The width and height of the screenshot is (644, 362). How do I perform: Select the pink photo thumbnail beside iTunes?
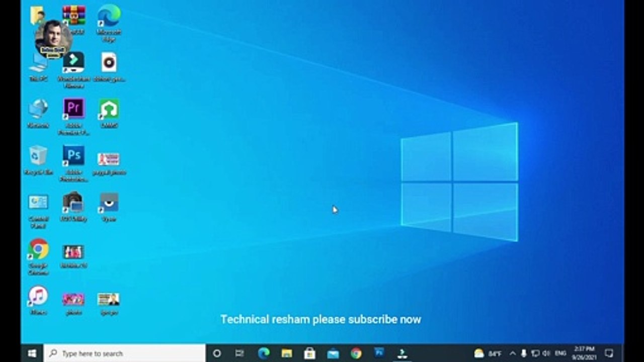point(73,303)
